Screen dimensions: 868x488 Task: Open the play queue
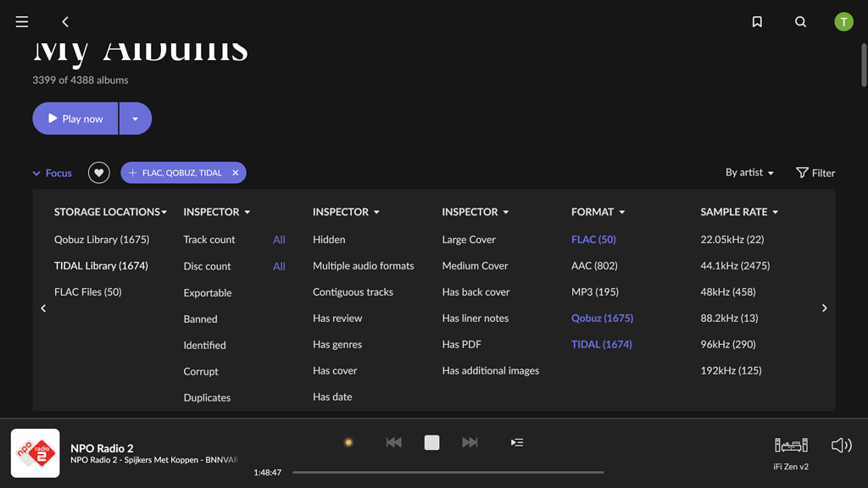click(517, 441)
